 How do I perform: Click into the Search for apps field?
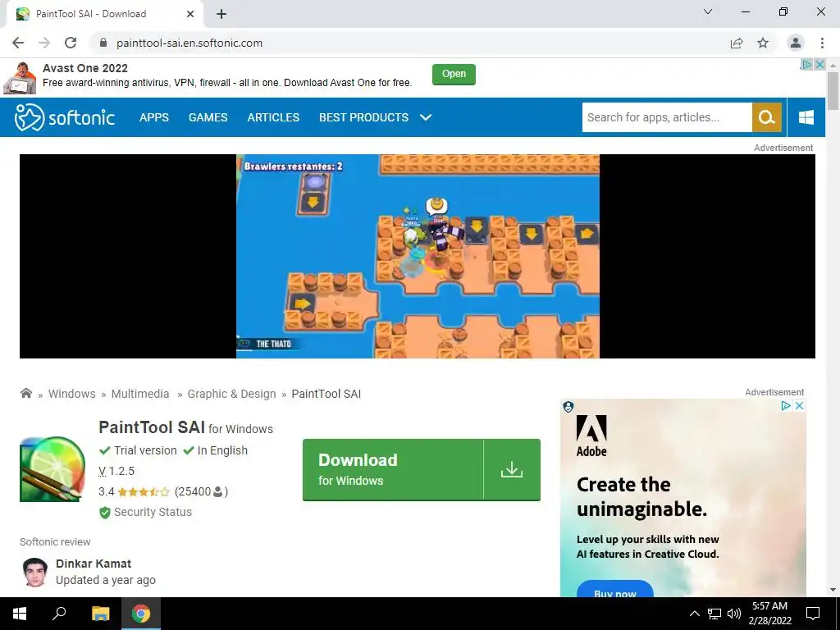coord(667,117)
